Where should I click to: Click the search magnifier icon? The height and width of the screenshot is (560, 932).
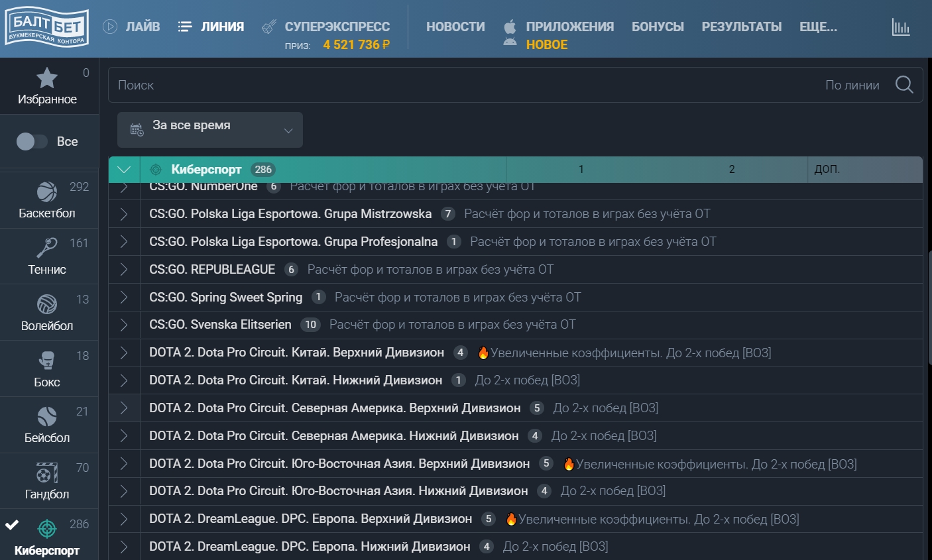904,85
